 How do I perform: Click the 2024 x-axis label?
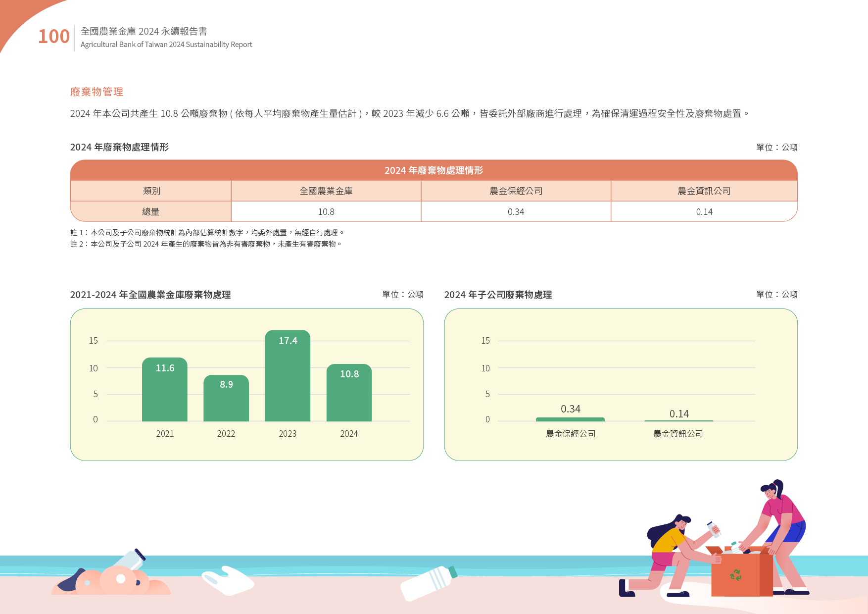349,434
